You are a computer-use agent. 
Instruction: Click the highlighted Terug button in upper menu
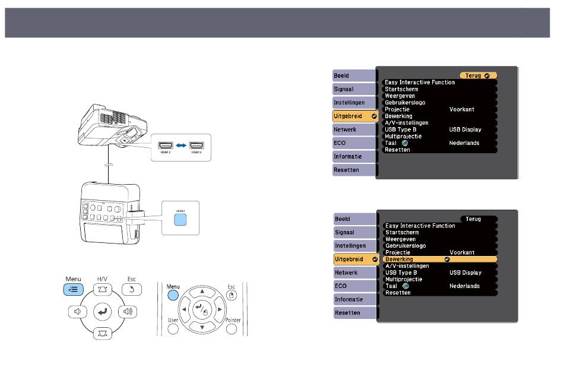click(479, 75)
